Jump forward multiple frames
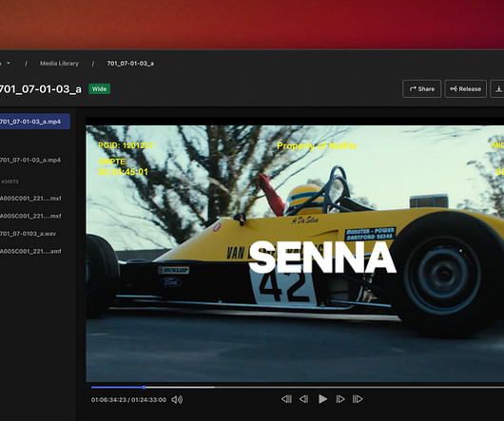The image size is (504, 421). [358, 399]
